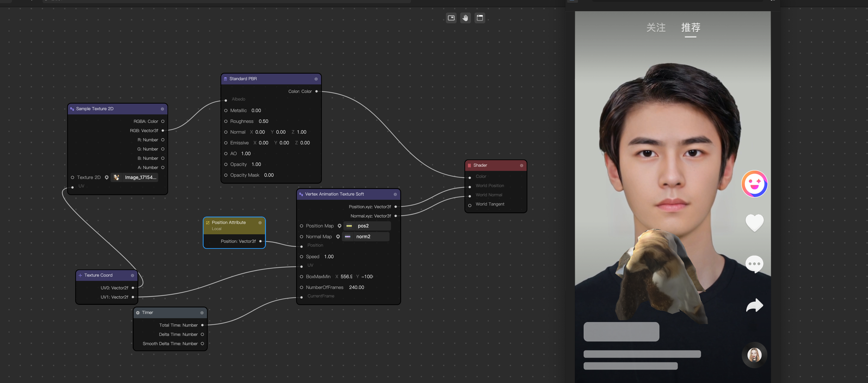This screenshot has height=383, width=868.
Task: Click the Metallic value 0.00
Action: [256, 111]
